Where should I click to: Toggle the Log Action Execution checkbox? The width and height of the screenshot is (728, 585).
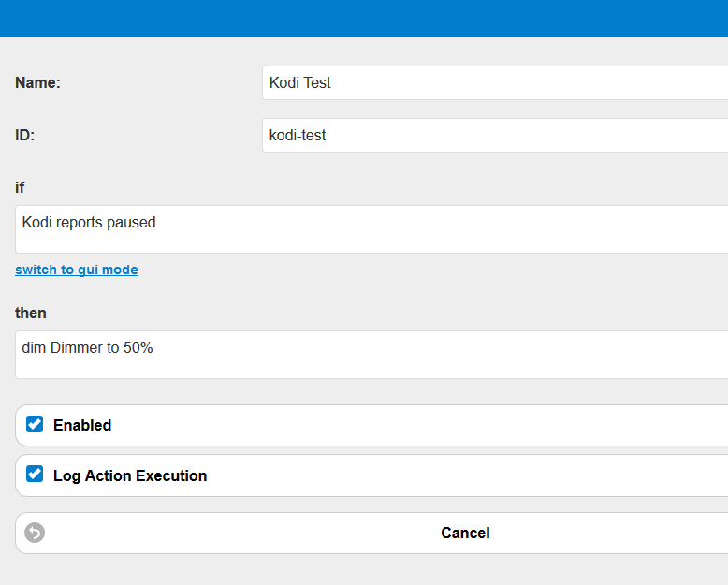pyautogui.click(x=35, y=475)
